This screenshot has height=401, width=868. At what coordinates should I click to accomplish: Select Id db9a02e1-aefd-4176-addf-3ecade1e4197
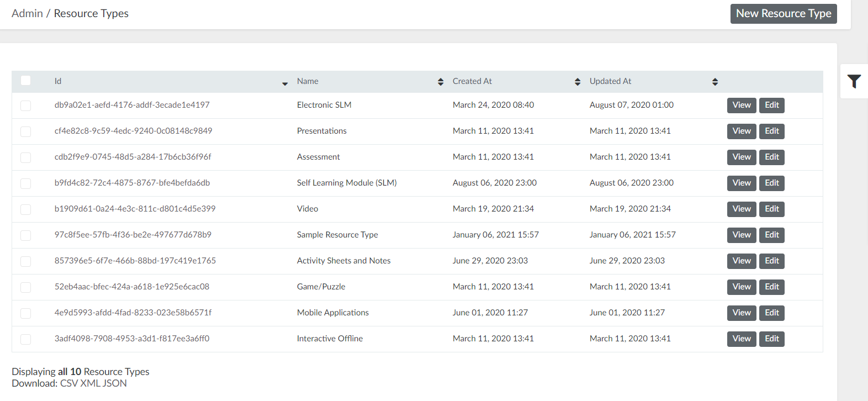(132, 105)
